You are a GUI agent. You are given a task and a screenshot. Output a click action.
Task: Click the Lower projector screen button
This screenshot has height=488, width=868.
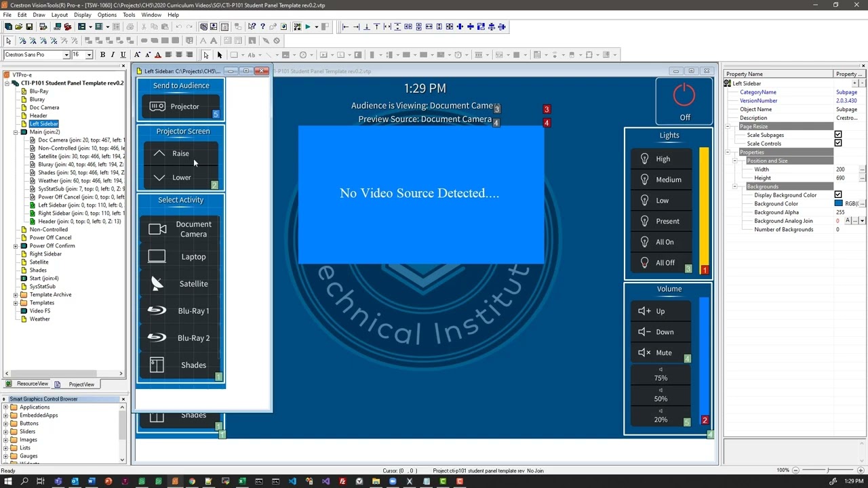(180, 178)
